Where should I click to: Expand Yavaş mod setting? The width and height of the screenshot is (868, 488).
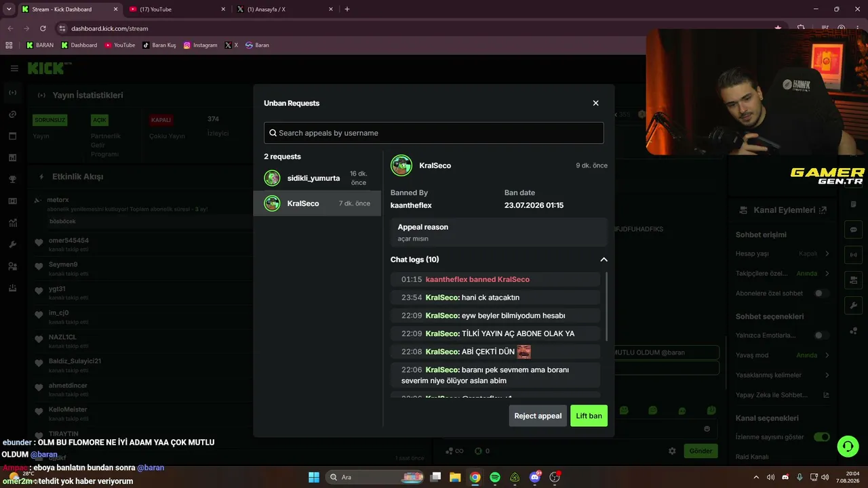coord(783,355)
